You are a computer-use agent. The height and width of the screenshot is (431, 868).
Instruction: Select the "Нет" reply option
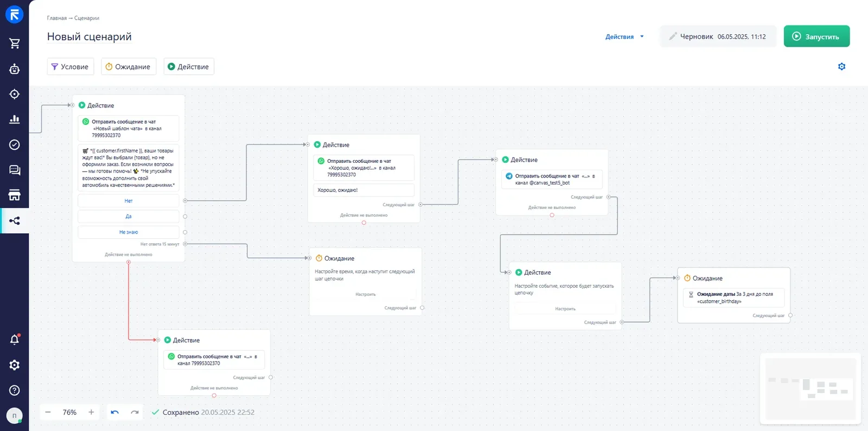pos(129,201)
